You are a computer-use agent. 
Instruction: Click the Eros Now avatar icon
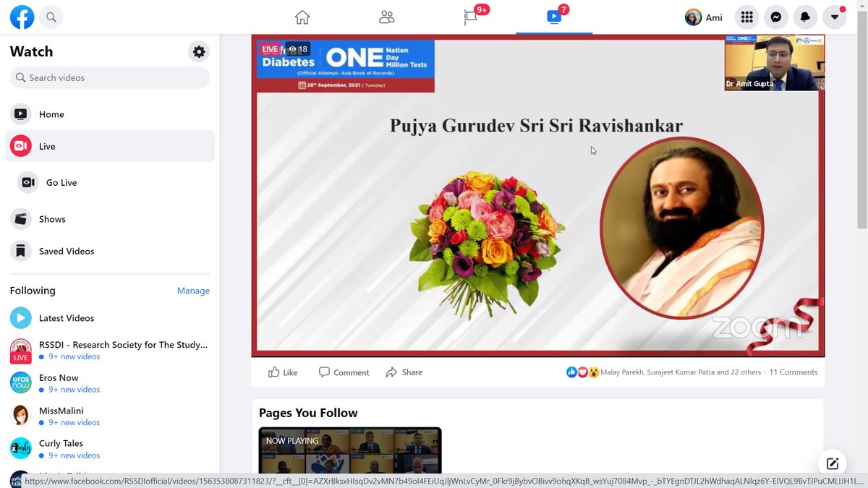tap(21, 382)
